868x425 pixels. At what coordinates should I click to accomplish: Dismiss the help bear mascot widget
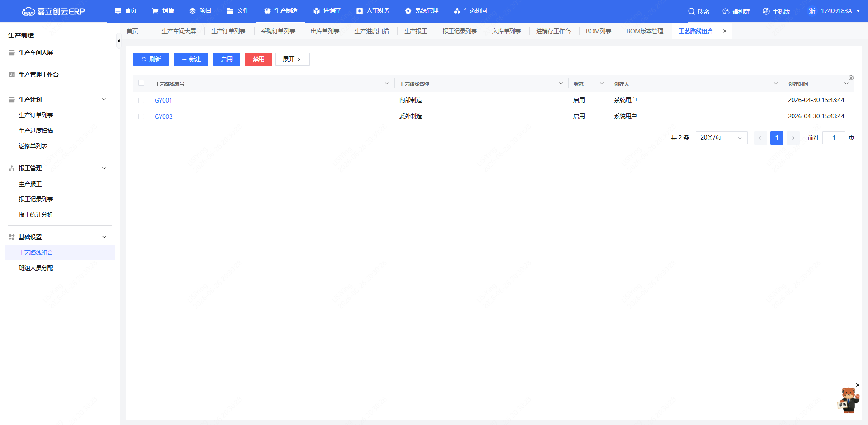[858, 385]
